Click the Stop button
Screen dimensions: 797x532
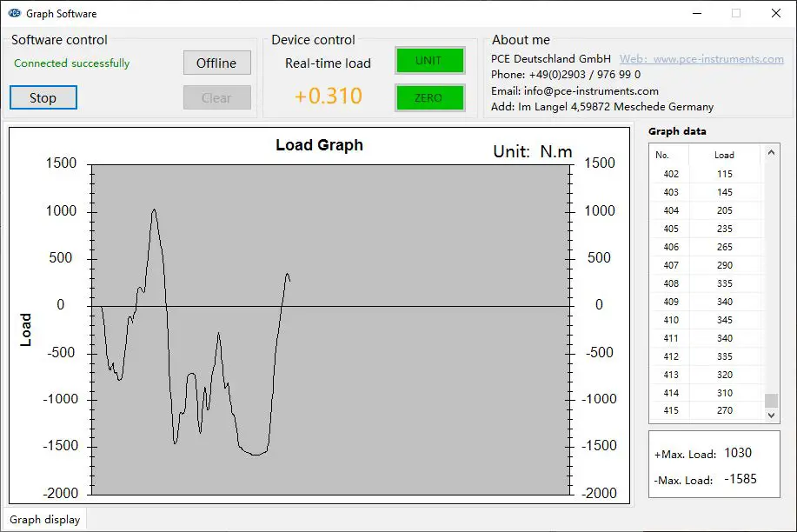[43, 97]
